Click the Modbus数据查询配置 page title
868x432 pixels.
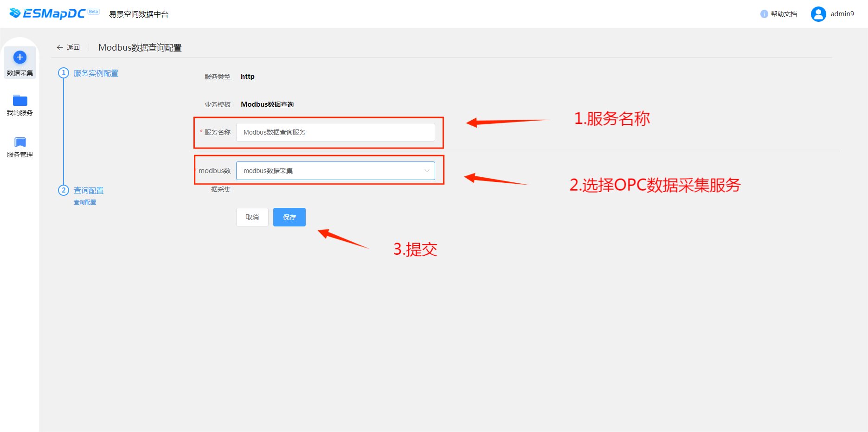(140, 48)
